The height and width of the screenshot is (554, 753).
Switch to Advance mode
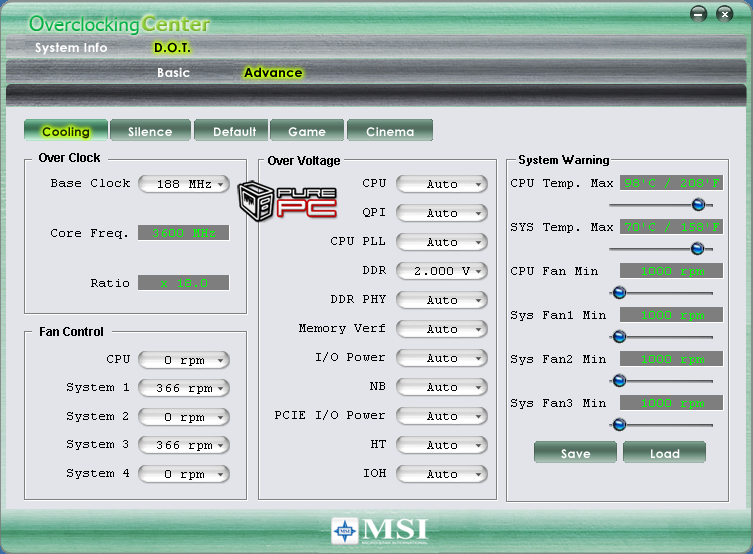pos(273,72)
